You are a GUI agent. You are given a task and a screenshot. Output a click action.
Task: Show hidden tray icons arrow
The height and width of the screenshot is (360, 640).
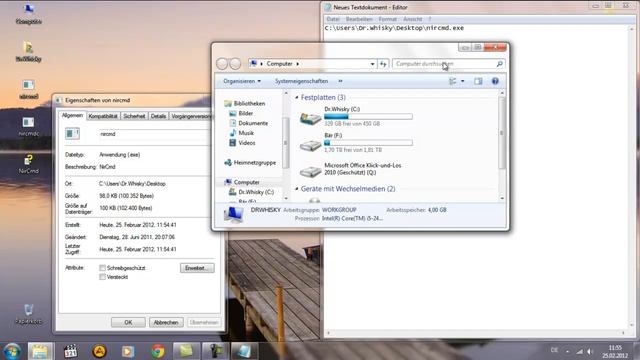[x=567, y=351]
